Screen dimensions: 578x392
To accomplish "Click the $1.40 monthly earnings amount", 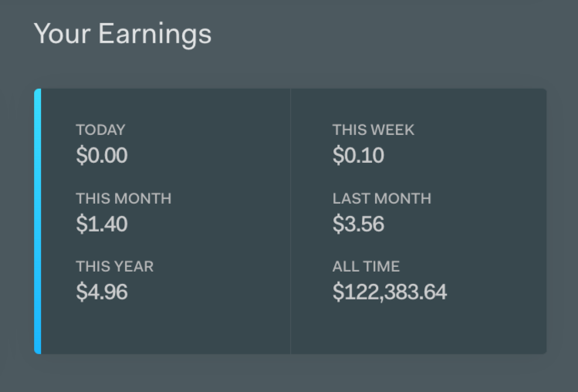I will [101, 225].
